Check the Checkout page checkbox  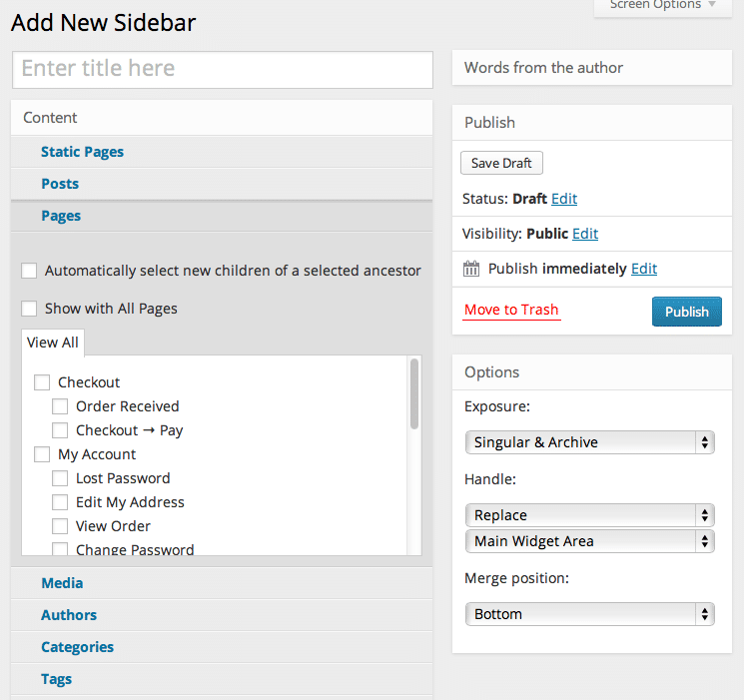pos(42,382)
